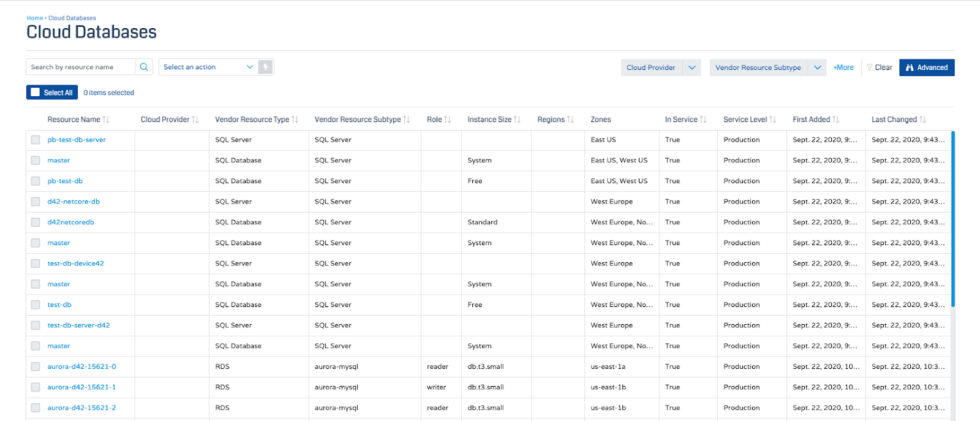Expand the Cloud Provider filter dropdown
Viewport: 980px width, 421px height.
tap(692, 67)
